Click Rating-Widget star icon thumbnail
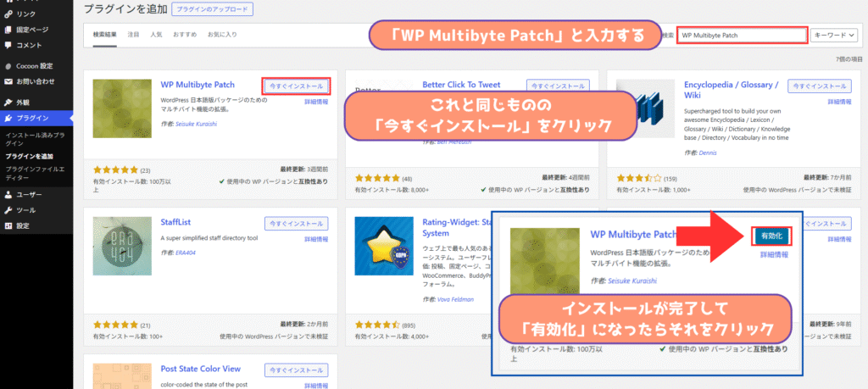Viewport: 868px width, 389px height. [x=384, y=246]
